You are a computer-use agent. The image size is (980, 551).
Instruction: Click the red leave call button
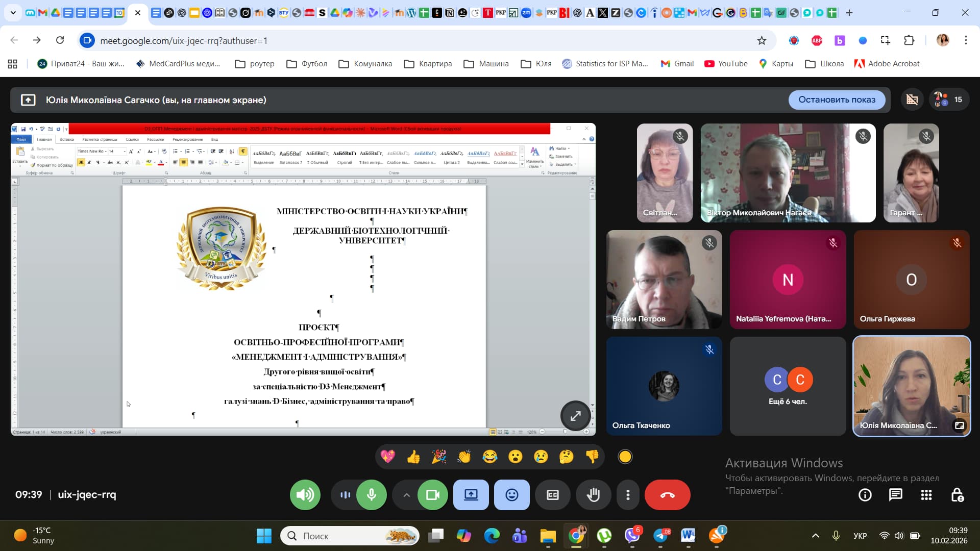[x=667, y=495]
